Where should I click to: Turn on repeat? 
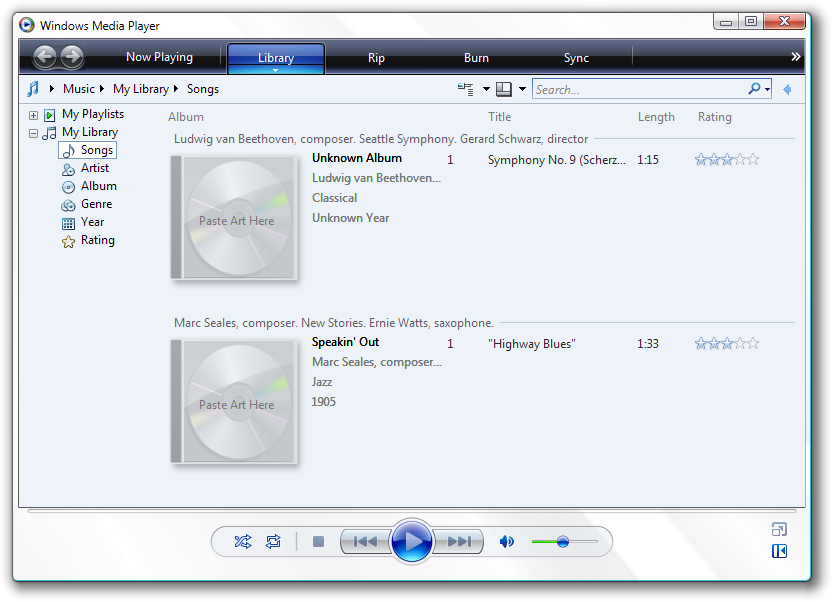click(x=273, y=542)
